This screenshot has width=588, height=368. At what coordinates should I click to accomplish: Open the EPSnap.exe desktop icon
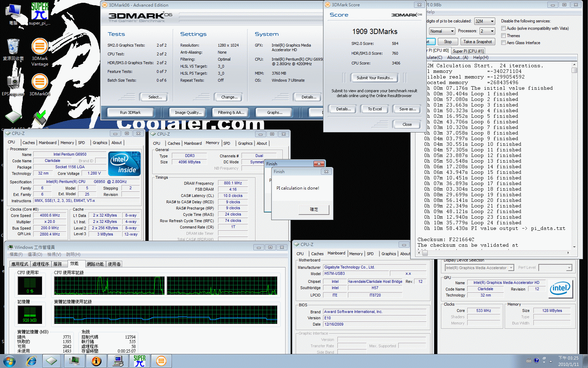click(13, 85)
